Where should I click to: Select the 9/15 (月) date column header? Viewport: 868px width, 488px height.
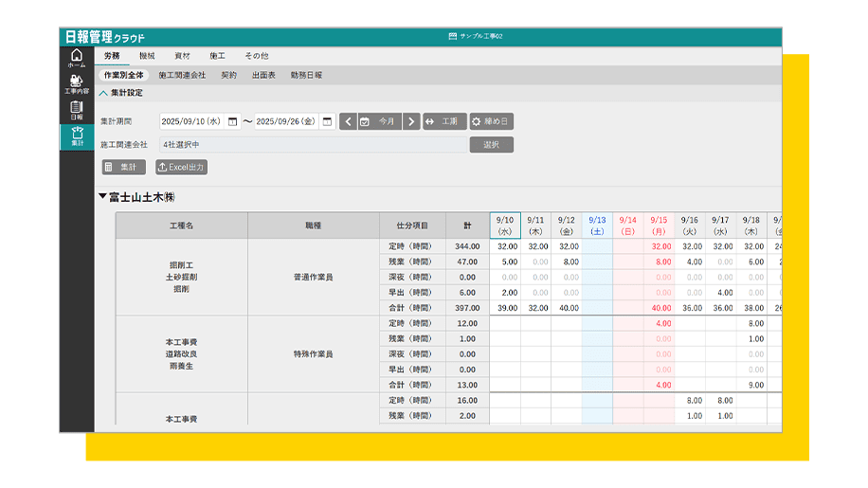click(x=659, y=226)
